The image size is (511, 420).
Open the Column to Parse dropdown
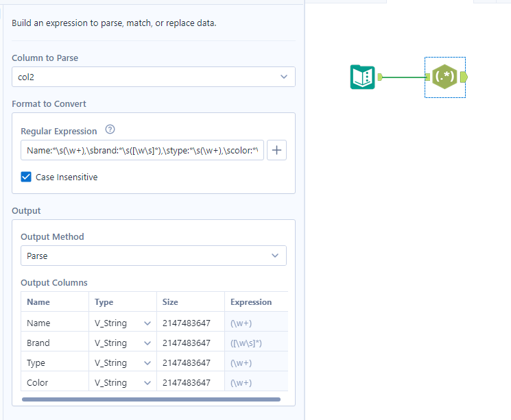154,77
